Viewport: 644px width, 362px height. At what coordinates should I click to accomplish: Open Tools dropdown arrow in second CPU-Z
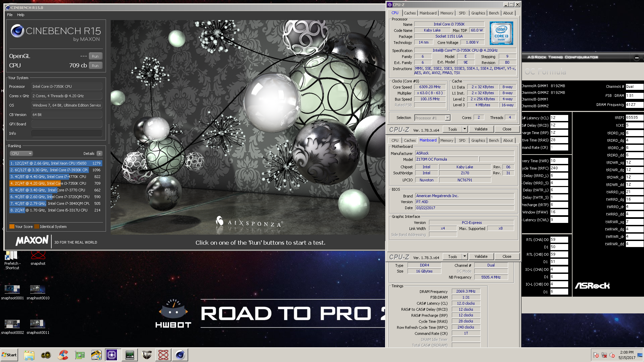click(x=465, y=256)
